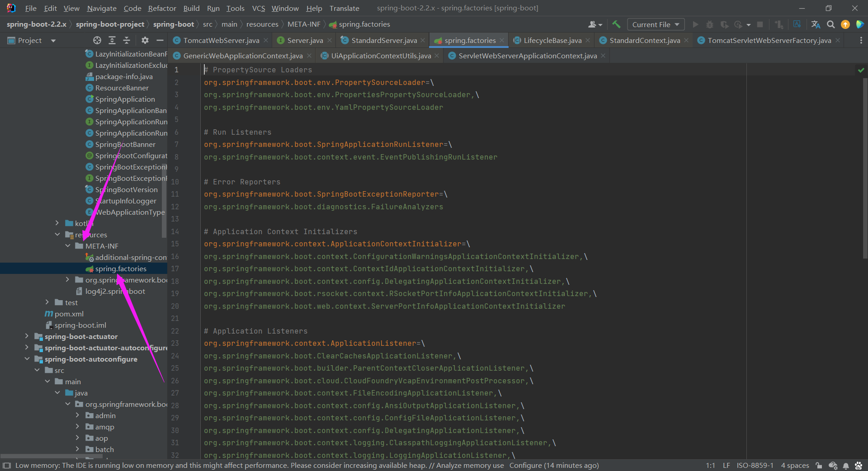Click the Update project VCS icon
The width and height of the screenshot is (868, 471).
click(779, 24)
